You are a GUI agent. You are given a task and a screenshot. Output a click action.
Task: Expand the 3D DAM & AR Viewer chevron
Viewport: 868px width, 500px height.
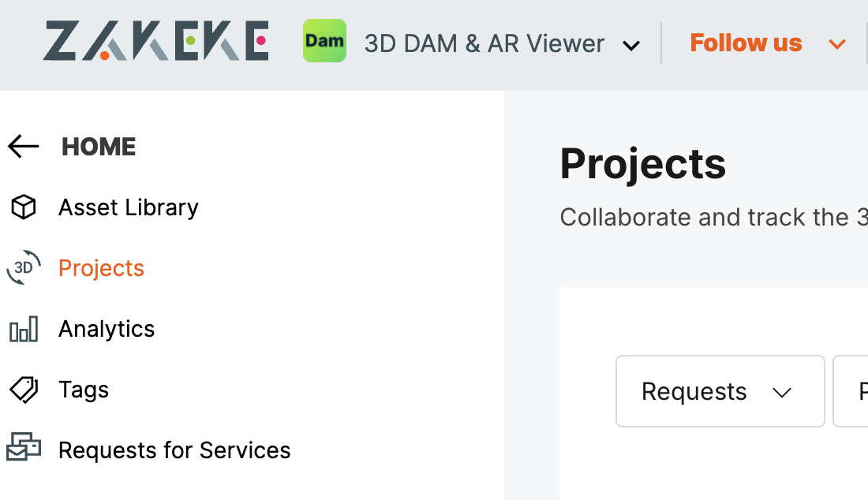631,46
